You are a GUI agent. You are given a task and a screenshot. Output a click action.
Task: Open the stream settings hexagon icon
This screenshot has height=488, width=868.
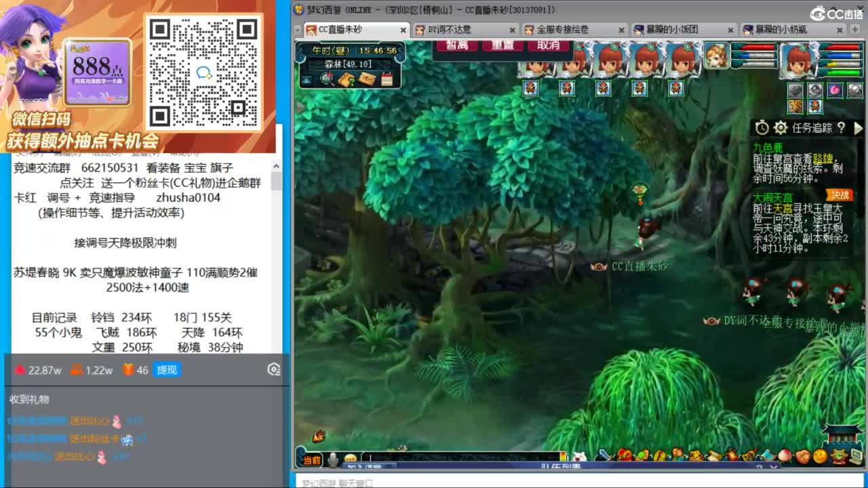(x=273, y=369)
